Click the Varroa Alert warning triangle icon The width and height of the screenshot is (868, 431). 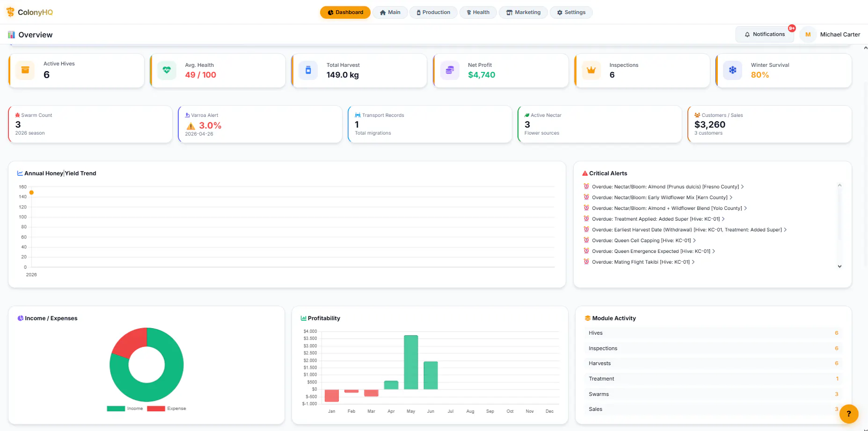coord(191,126)
